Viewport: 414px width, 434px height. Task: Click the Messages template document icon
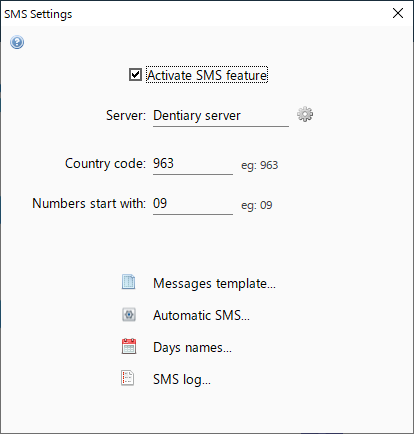coord(129,282)
